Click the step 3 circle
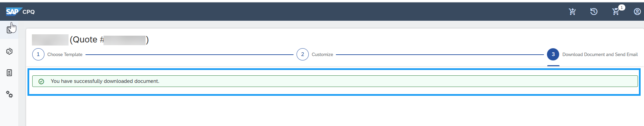 pyautogui.click(x=553, y=54)
